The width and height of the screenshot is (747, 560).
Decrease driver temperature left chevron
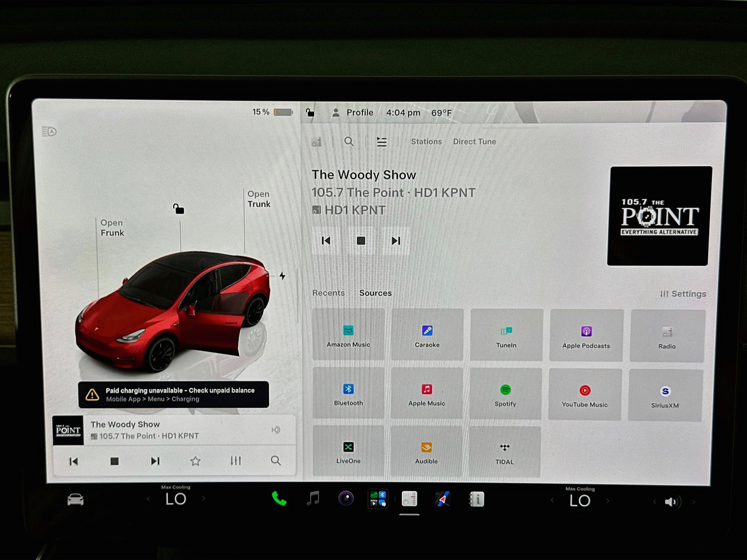pyautogui.click(x=148, y=499)
